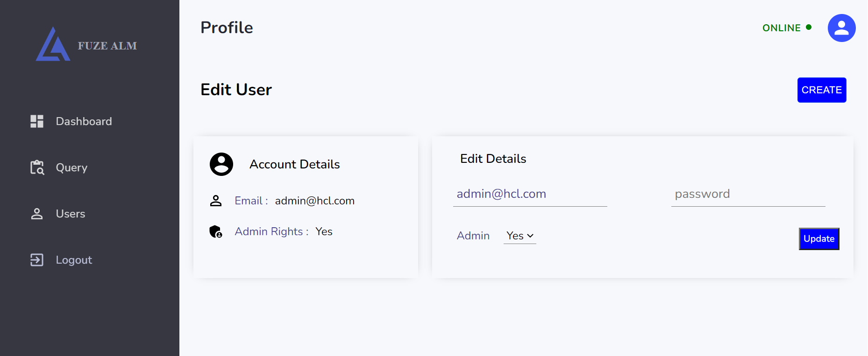The width and height of the screenshot is (868, 356).
Task: Click the Dashboard grid icon
Action: point(37,121)
